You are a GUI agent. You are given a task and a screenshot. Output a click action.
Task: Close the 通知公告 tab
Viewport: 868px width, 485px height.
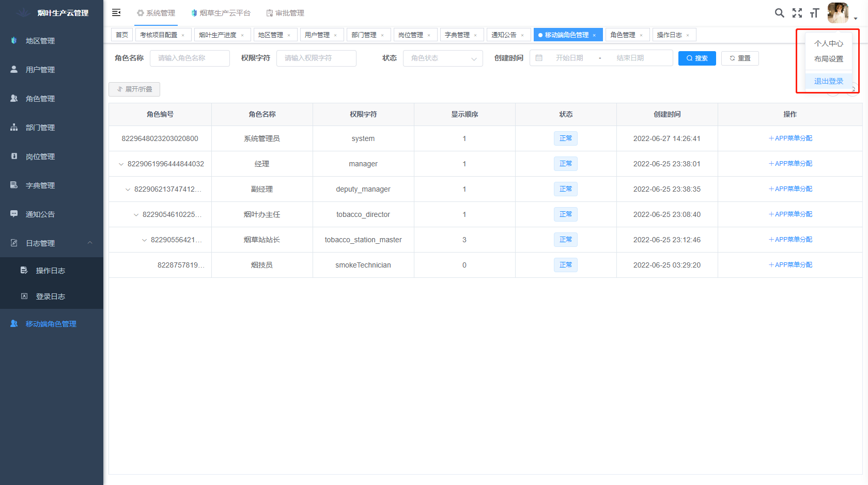tap(522, 35)
